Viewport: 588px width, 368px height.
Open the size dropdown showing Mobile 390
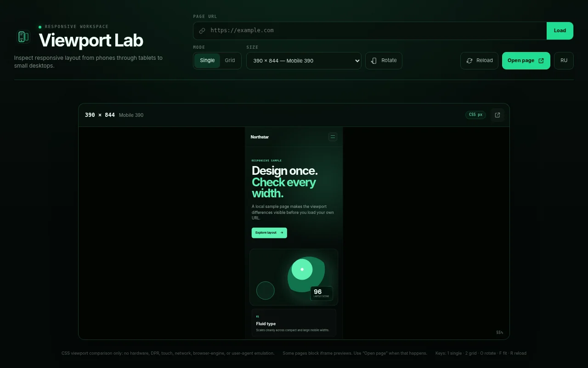304,61
